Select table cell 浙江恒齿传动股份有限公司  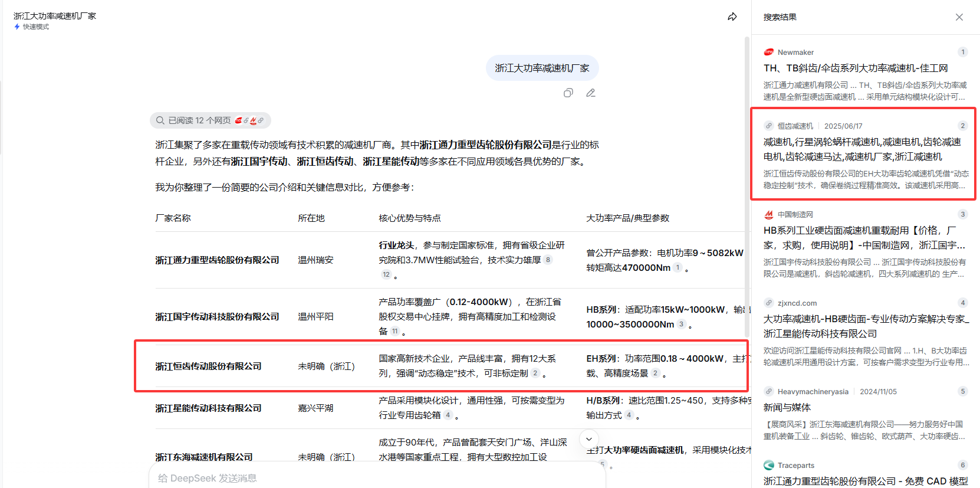(208, 366)
